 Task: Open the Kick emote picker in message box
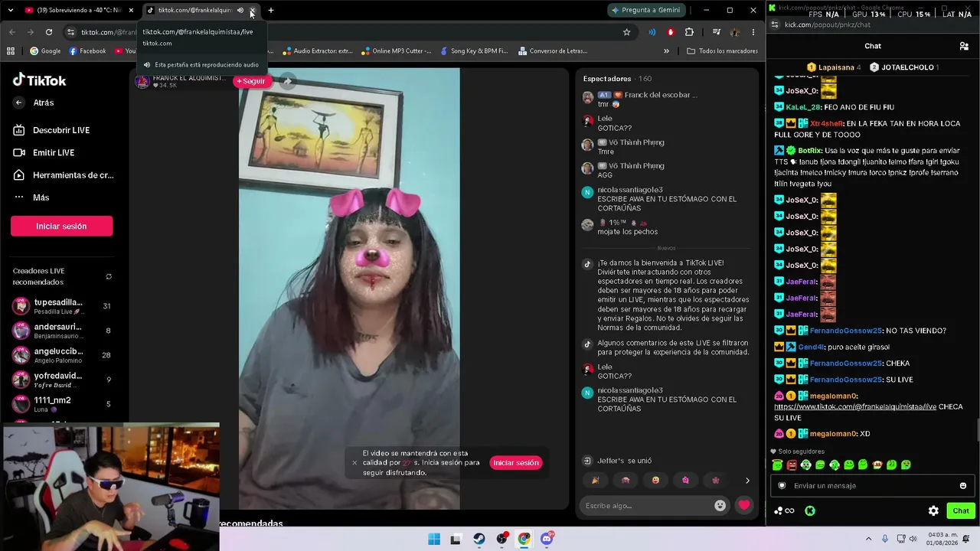pos(963,485)
